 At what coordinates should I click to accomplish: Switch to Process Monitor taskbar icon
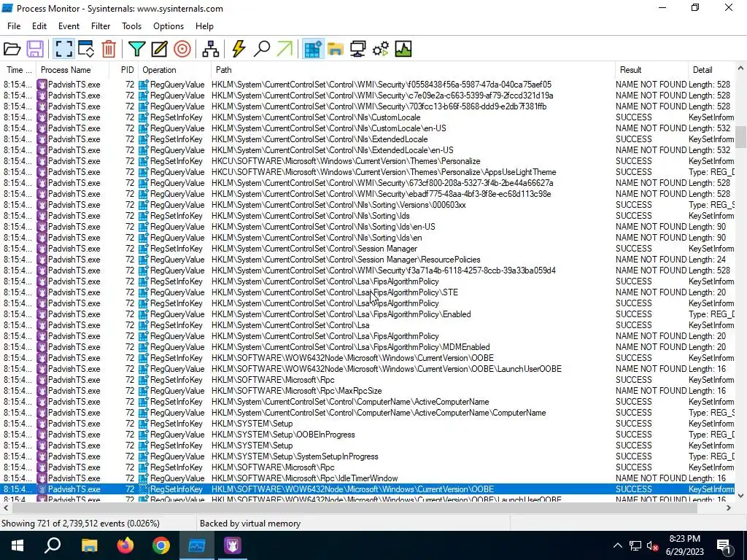point(197,545)
